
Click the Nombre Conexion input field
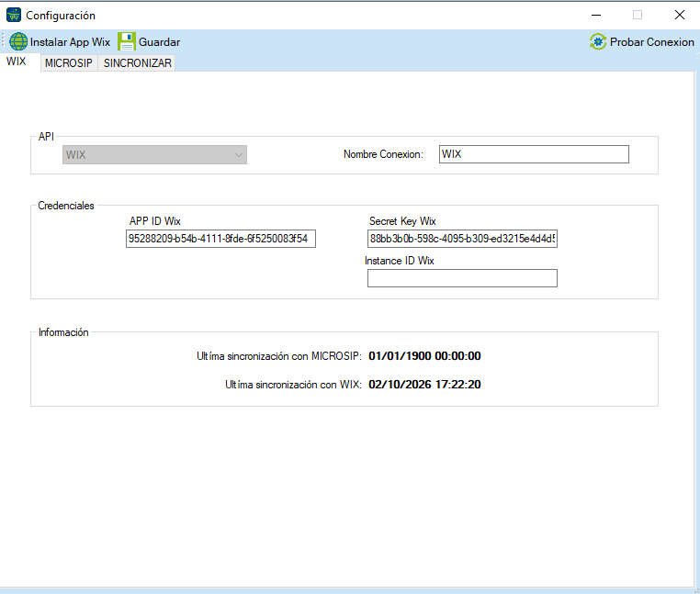(534, 154)
